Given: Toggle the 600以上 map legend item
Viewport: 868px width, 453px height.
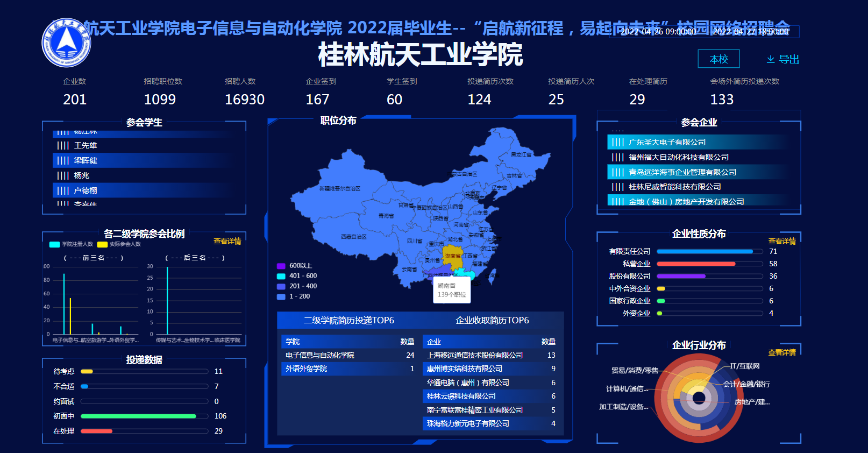Looking at the screenshot, I should [281, 266].
